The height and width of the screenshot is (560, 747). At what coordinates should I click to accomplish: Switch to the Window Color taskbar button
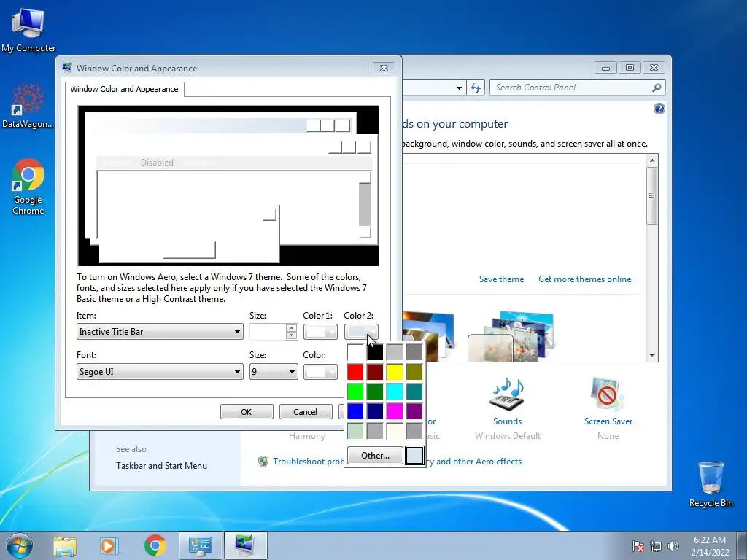pos(245,545)
